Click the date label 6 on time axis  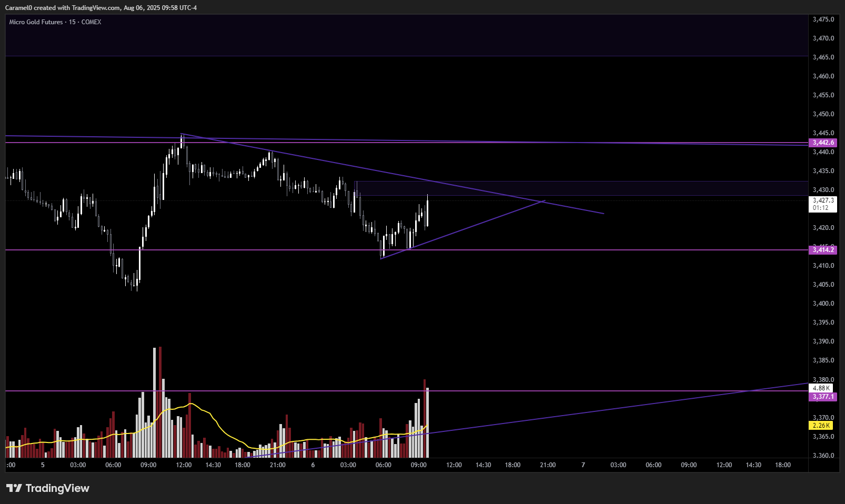[313, 465]
